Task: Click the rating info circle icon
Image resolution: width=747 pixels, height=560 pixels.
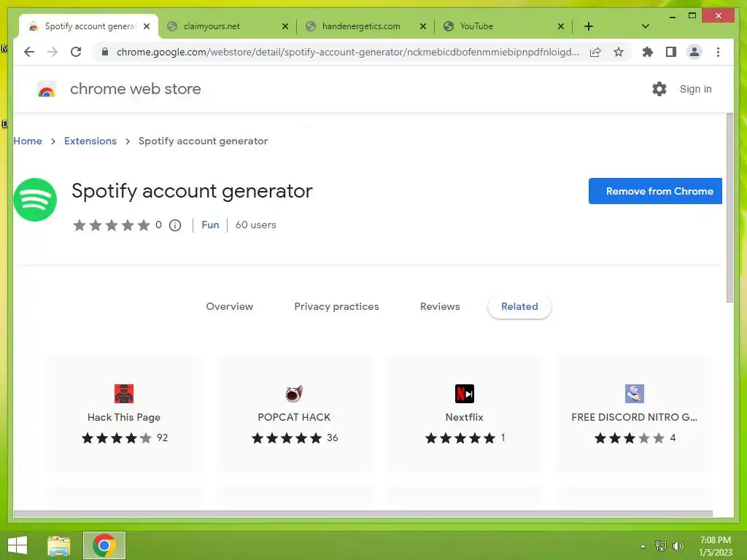Action: pos(175,225)
